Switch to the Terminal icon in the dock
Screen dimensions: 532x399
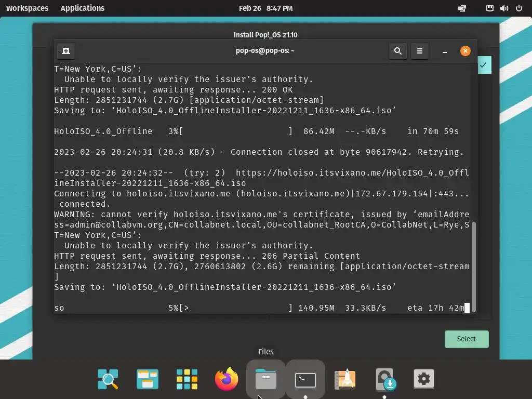(305, 380)
